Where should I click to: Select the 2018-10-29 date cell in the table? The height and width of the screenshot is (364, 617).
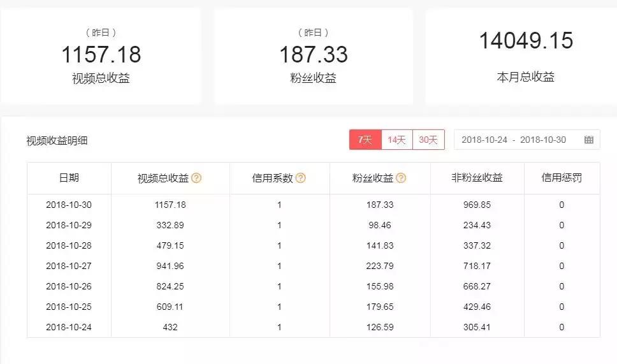69,225
